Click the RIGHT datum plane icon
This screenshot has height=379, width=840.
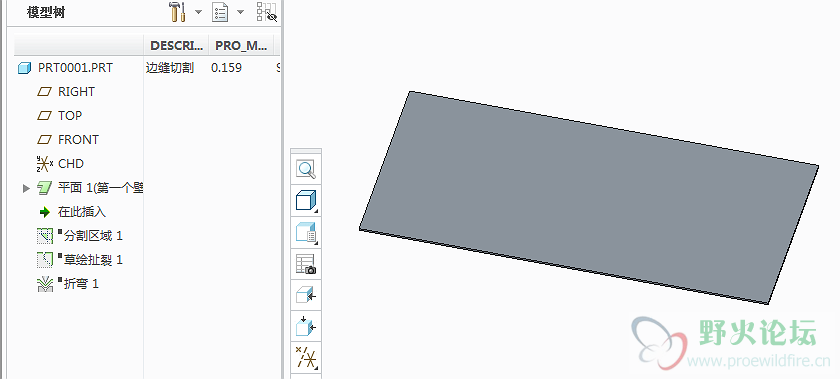[x=44, y=92]
